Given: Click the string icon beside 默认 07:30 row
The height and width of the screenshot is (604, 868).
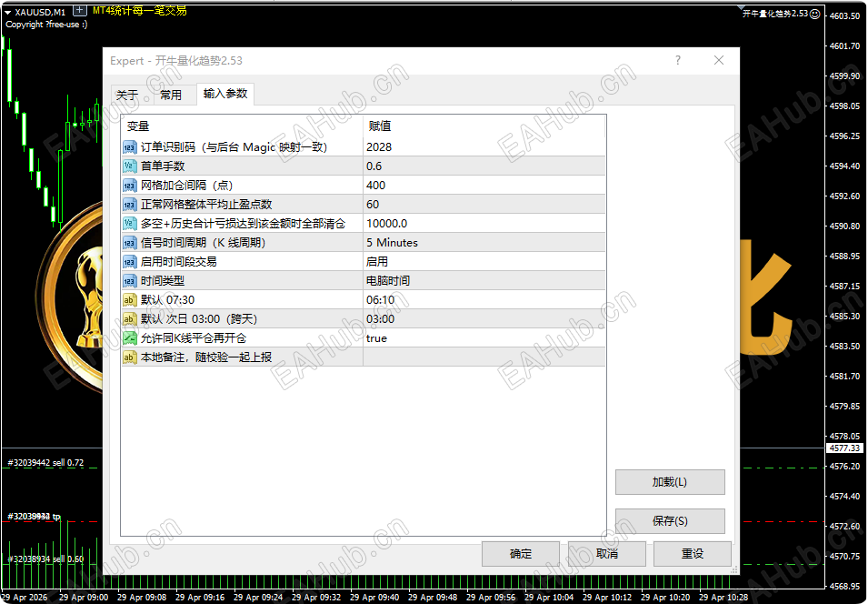Looking at the screenshot, I should [130, 300].
